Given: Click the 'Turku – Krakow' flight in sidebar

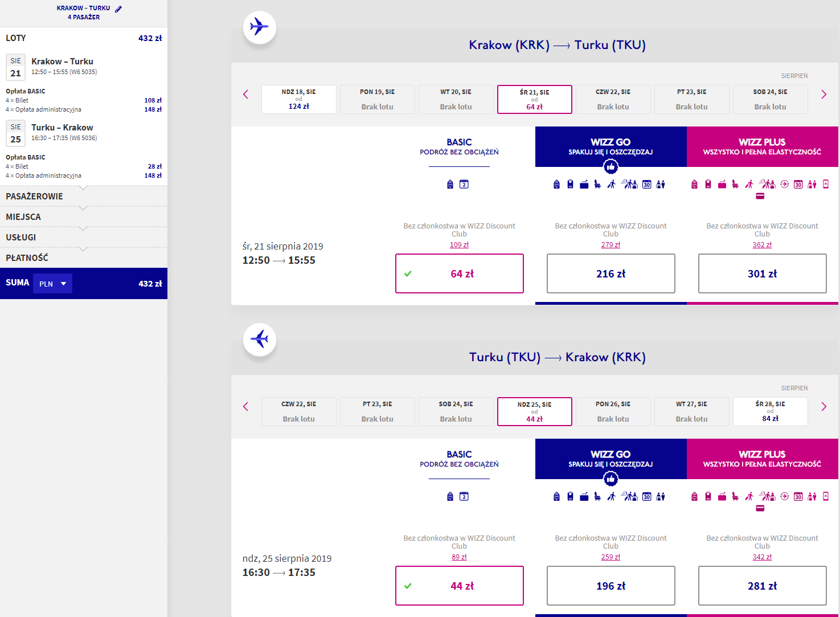Looking at the screenshot, I should pos(62,128).
